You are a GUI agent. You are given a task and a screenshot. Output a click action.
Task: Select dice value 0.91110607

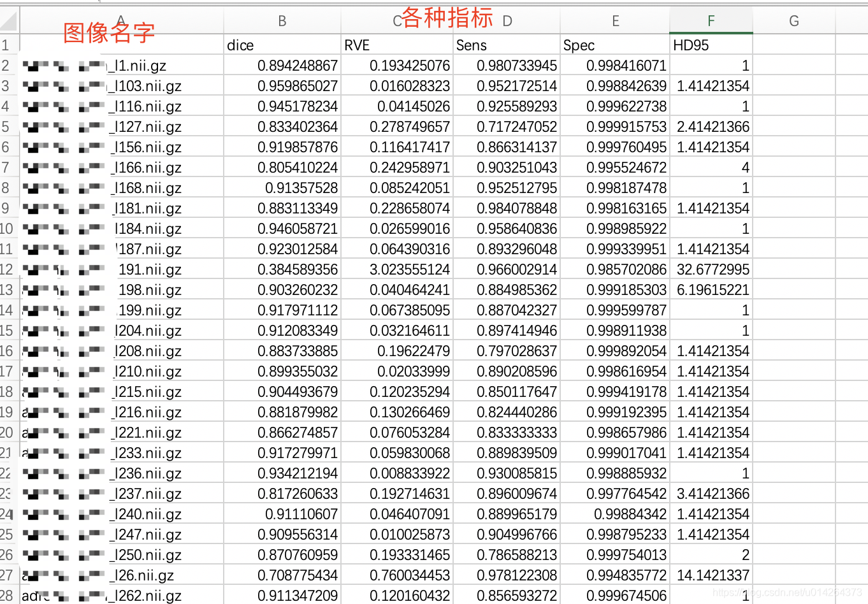coord(282,514)
